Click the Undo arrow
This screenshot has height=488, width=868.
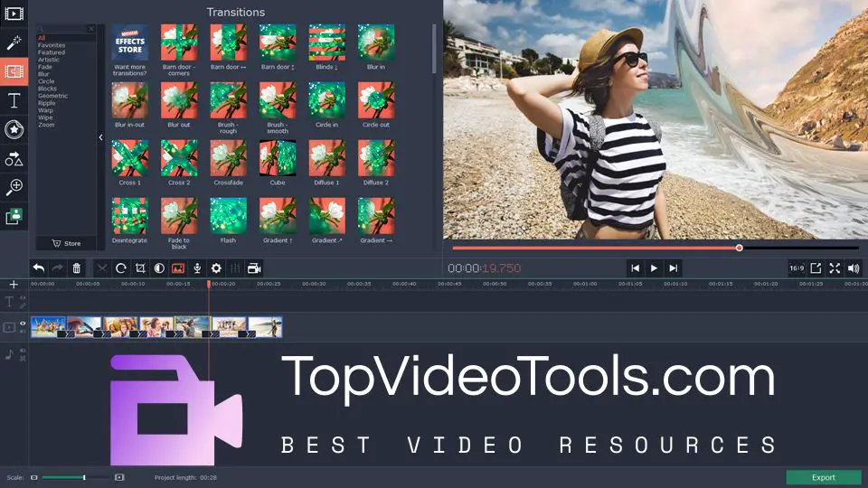[38, 268]
